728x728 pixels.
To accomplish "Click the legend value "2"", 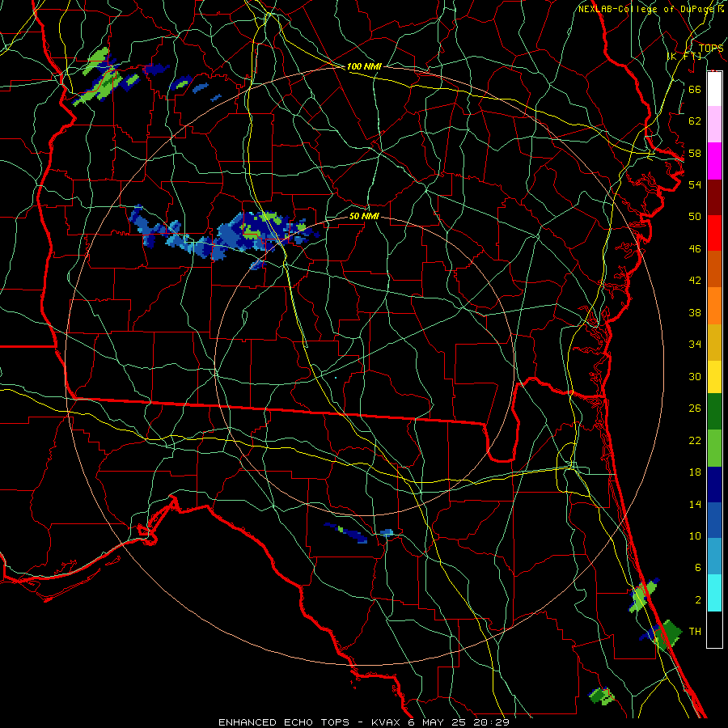I will (x=698, y=599).
